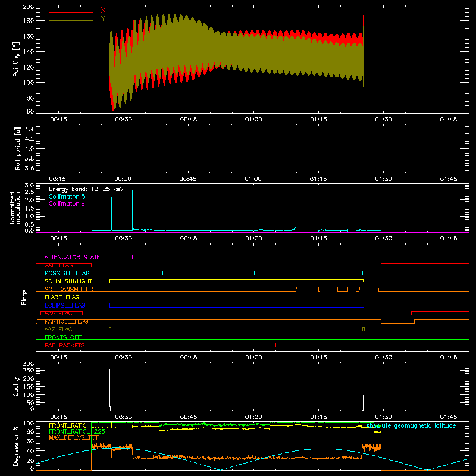476x476 pixels.
Task: Click the 00:45 time label under modulation plot
Action: point(189,239)
